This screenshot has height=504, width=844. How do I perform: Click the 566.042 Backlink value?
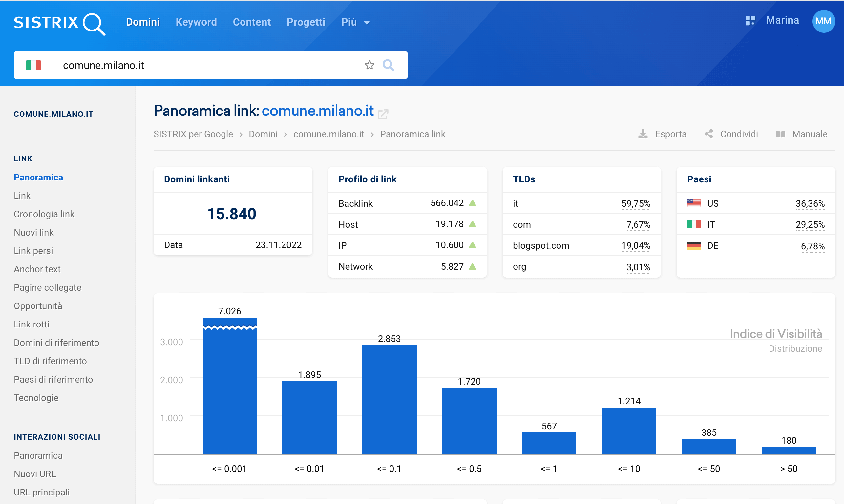coord(447,203)
